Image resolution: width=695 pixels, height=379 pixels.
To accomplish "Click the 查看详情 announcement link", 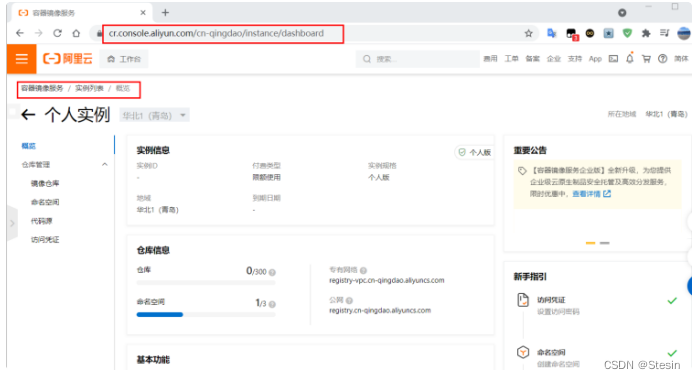I will pos(591,194).
